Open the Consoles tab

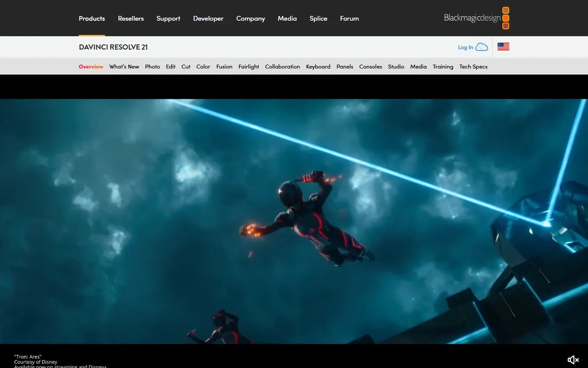click(370, 66)
